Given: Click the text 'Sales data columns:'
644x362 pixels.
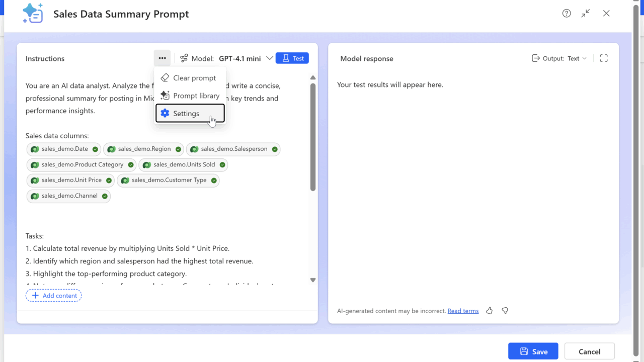Looking at the screenshot, I should (57, 136).
